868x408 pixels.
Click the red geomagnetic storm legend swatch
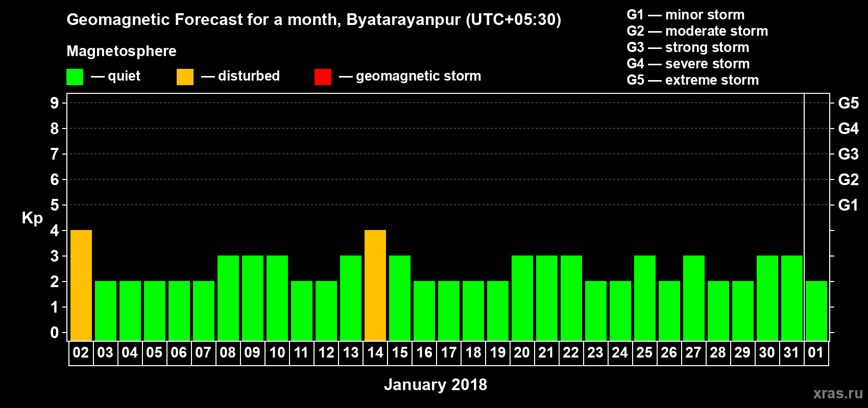(323, 77)
